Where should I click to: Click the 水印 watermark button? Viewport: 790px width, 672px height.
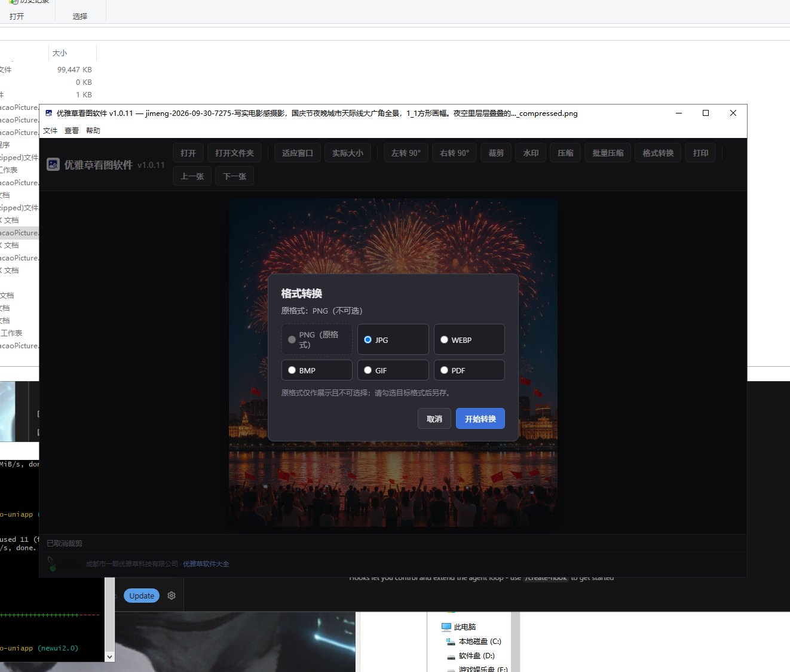(x=531, y=153)
